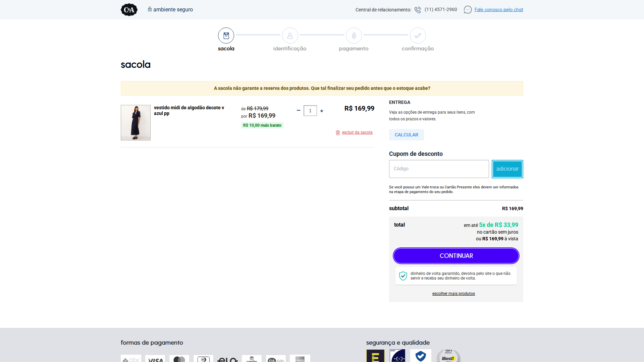644x362 pixels.
Task: Click the yellow striped E security badge
Action: coord(376,356)
